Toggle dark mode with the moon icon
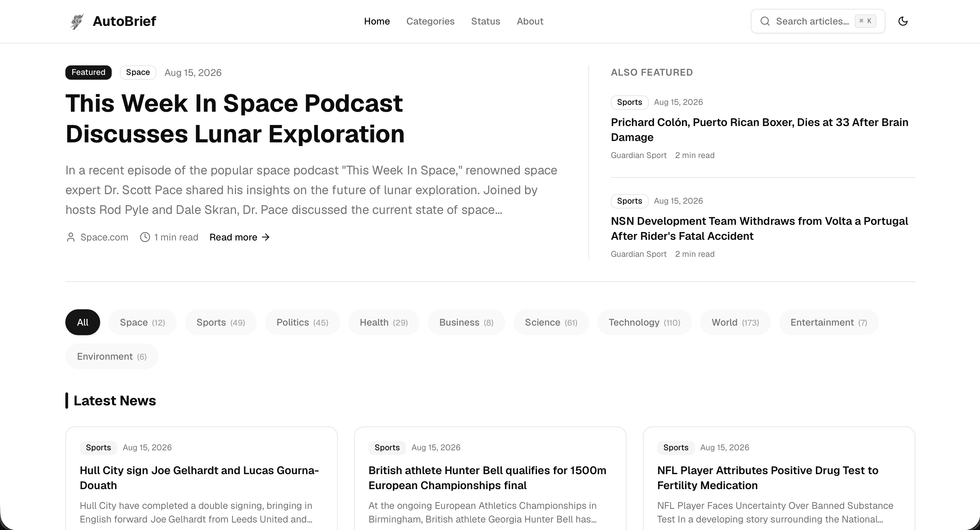 903,21
